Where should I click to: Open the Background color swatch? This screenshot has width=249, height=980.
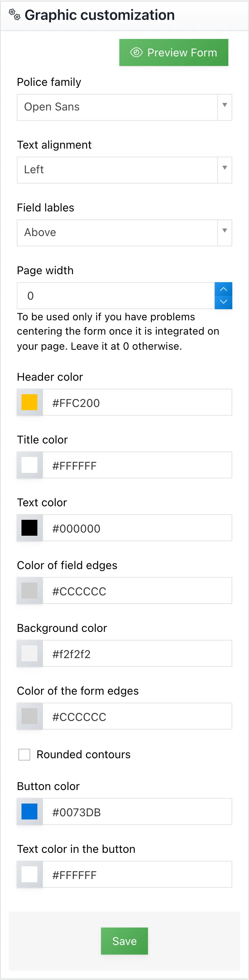point(29,653)
